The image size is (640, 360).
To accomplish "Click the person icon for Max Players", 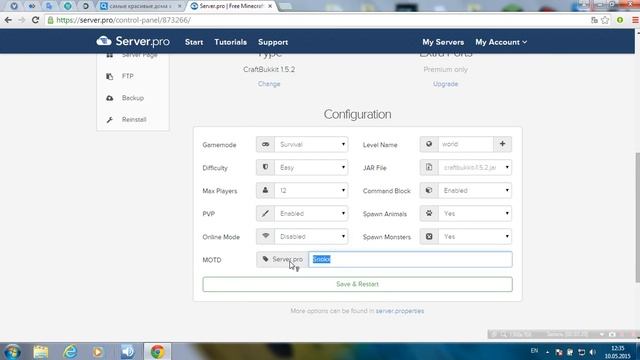I will click(265, 191).
